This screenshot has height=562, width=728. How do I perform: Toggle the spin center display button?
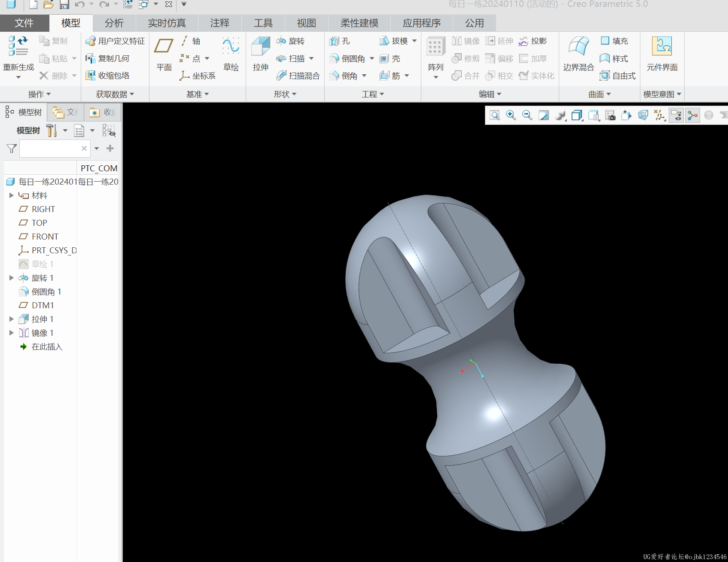(692, 115)
